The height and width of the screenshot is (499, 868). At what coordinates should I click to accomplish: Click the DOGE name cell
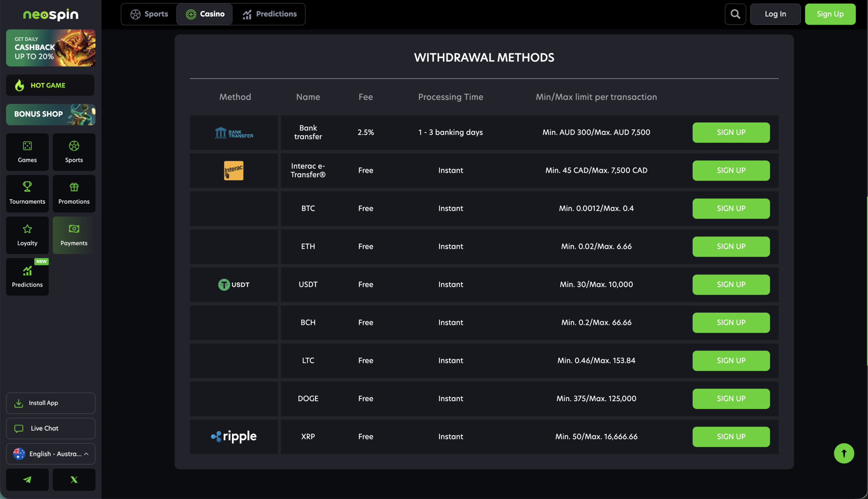[x=308, y=399]
